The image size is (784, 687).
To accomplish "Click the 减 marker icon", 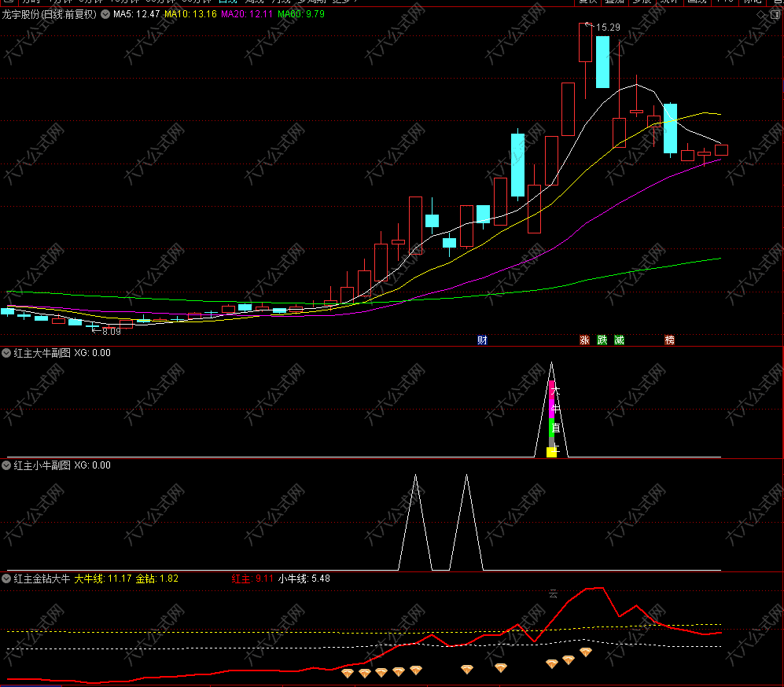I will pos(620,340).
